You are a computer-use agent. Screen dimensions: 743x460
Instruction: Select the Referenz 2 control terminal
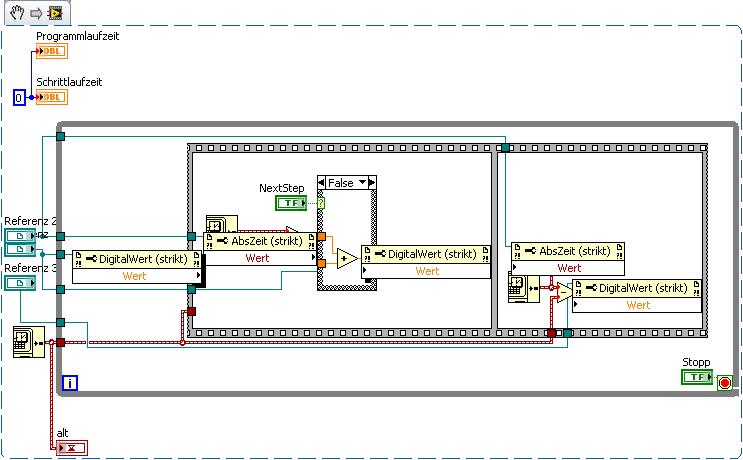point(20,235)
